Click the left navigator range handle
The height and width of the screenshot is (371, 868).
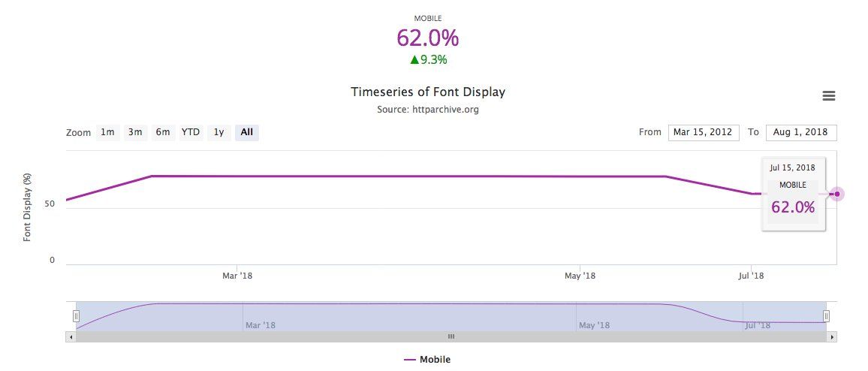click(76, 316)
